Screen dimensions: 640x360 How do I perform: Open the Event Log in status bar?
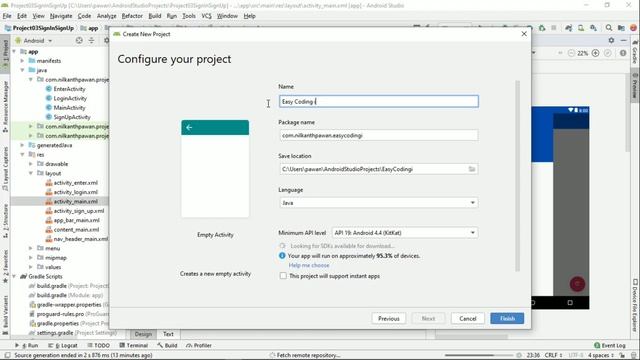pos(609,345)
